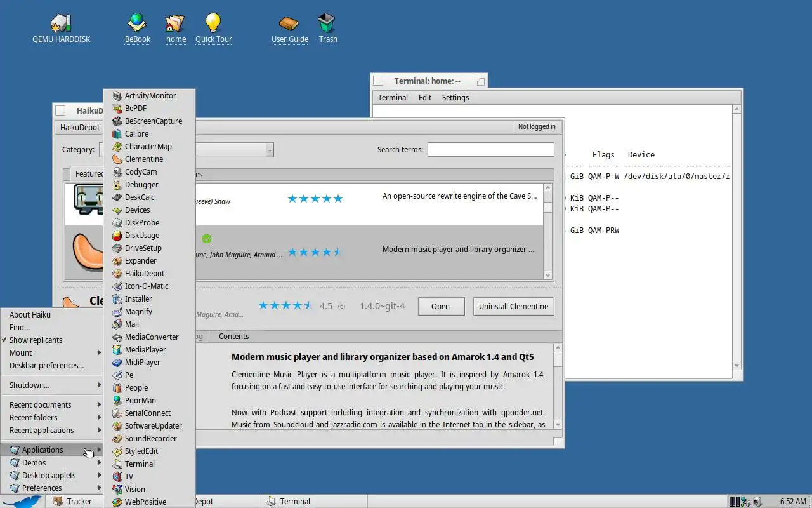
Task: Open Devices from Applications menu
Action: (x=149, y=210)
